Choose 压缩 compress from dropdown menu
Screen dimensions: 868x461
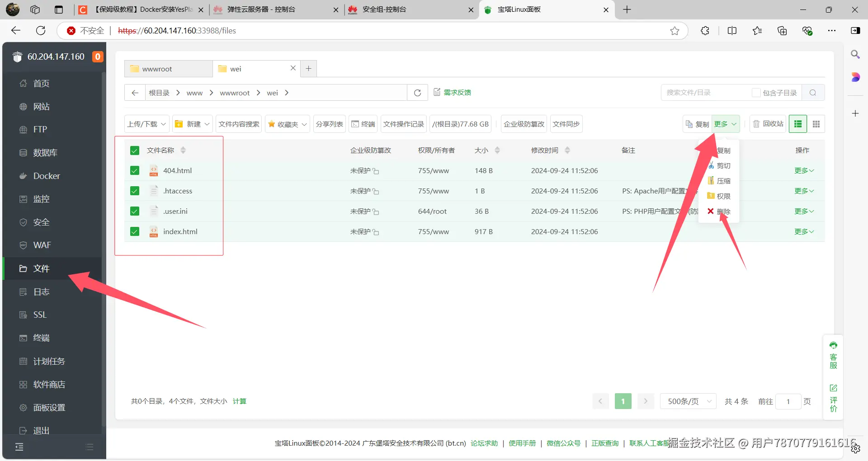tap(720, 181)
